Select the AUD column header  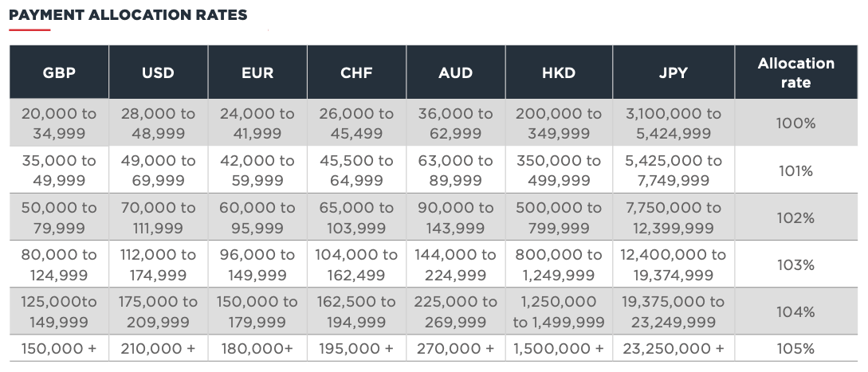click(455, 72)
